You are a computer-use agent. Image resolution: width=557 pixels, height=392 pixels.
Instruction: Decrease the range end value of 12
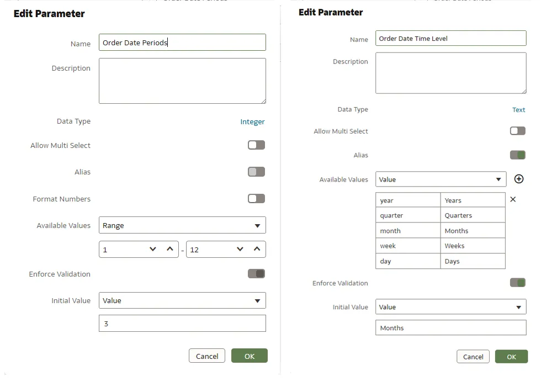(240, 250)
